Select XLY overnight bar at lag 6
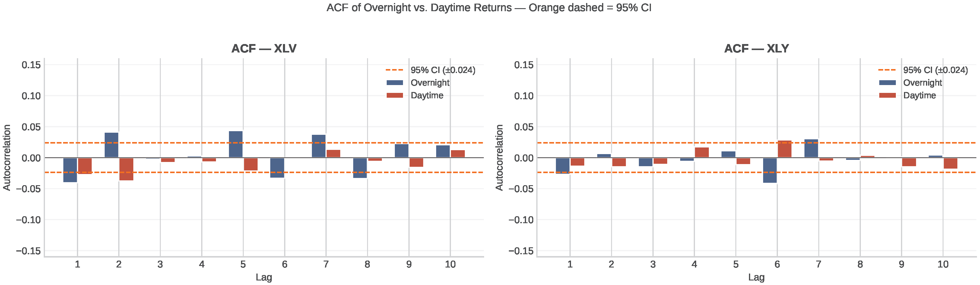This screenshot has height=285, width=980. click(770, 170)
